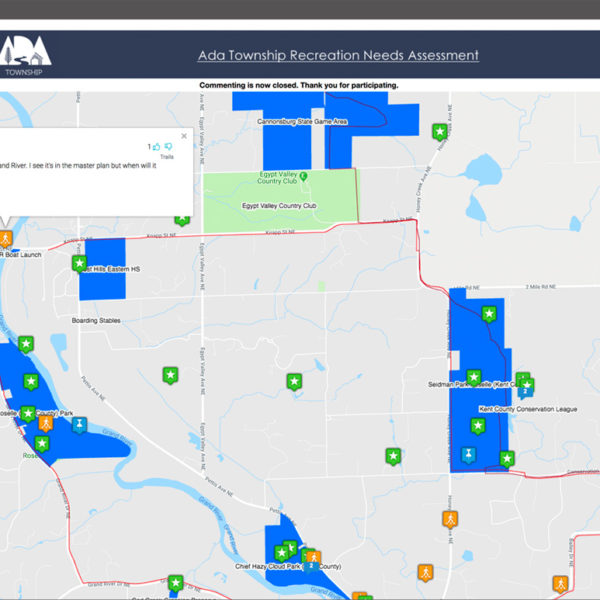The height and width of the screenshot is (600, 600).
Task: Close the comment popup with the X
Action: [184, 136]
